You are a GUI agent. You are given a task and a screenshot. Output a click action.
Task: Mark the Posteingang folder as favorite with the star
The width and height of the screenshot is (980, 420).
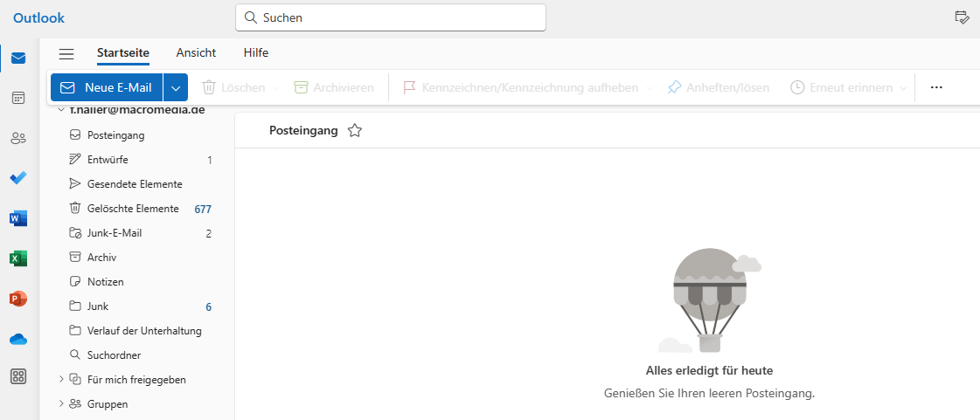354,130
